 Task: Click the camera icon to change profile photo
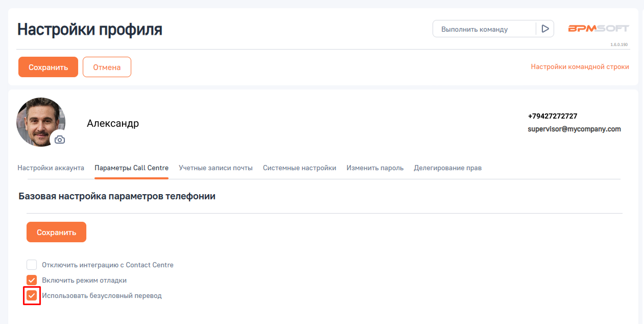[x=60, y=140]
